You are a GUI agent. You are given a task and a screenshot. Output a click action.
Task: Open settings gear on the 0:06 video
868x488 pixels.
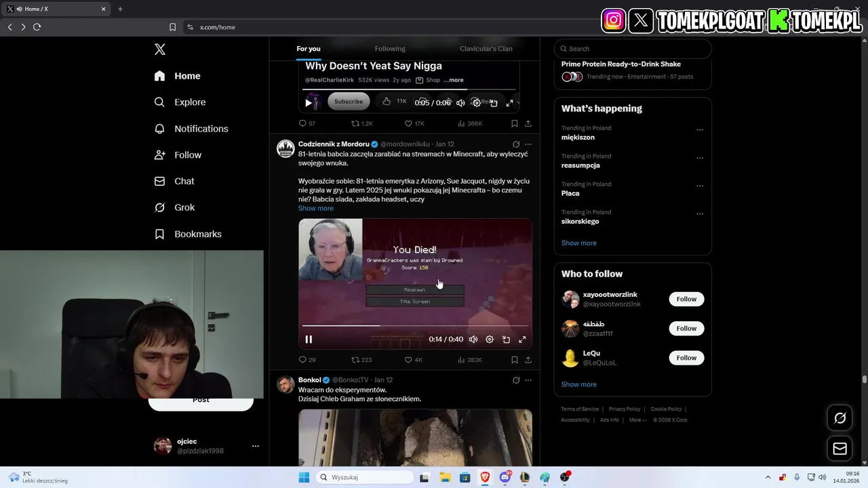(477, 103)
